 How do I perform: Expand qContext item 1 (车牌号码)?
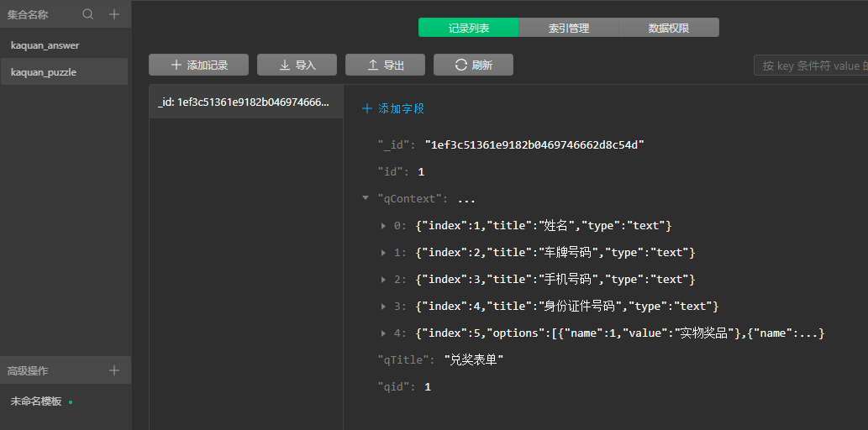point(384,252)
